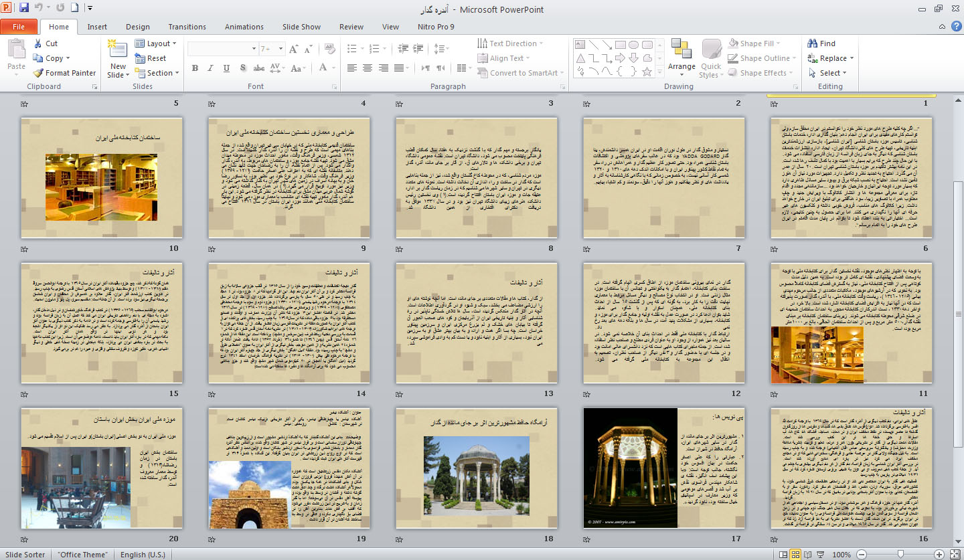Image resolution: width=964 pixels, height=560 pixels.
Task: Click the Save icon in Quick Access Toolbar
Action: [x=24, y=9]
